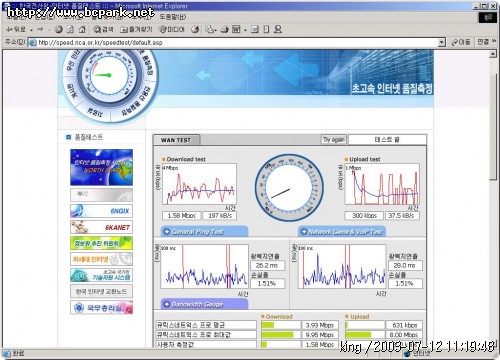Click the Download test graph
Image resolution: width=500 pixels, height=360 pixels.
199,184
